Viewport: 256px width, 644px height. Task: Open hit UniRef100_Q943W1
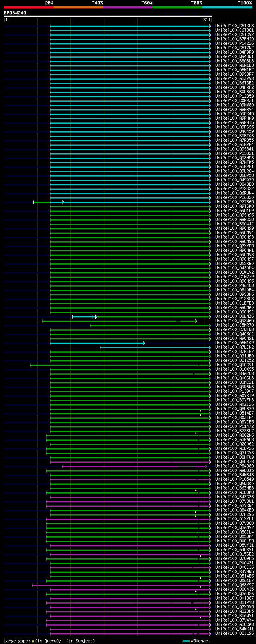tap(234, 56)
